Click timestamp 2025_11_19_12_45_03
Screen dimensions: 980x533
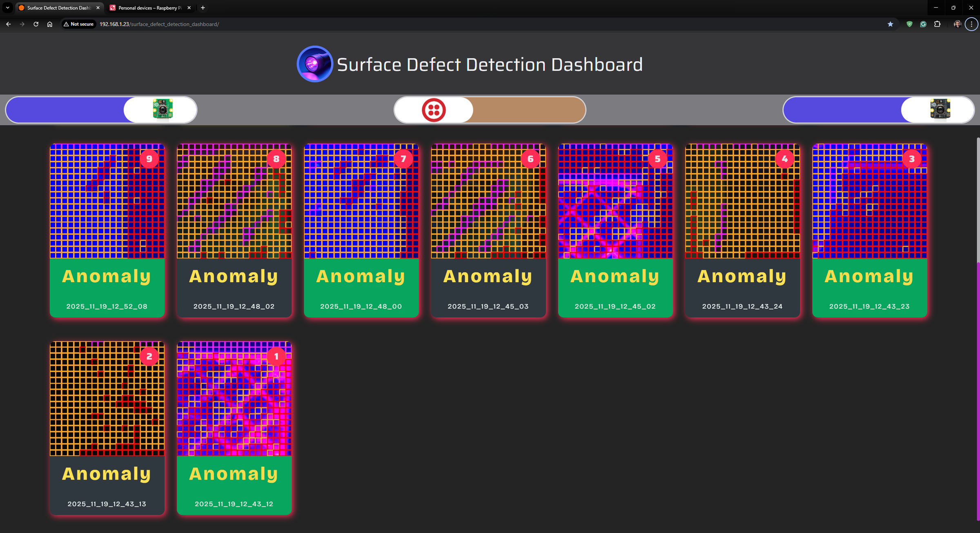[x=488, y=306]
